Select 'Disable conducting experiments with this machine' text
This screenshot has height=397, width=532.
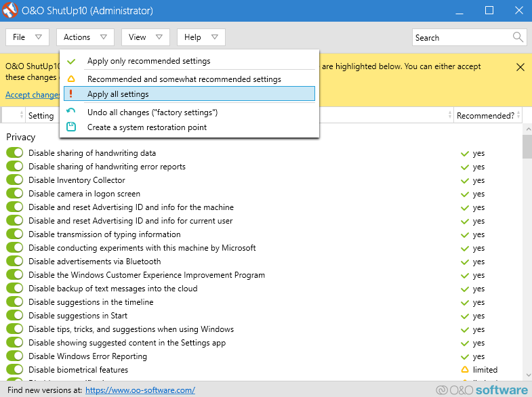(x=117, y=248)
